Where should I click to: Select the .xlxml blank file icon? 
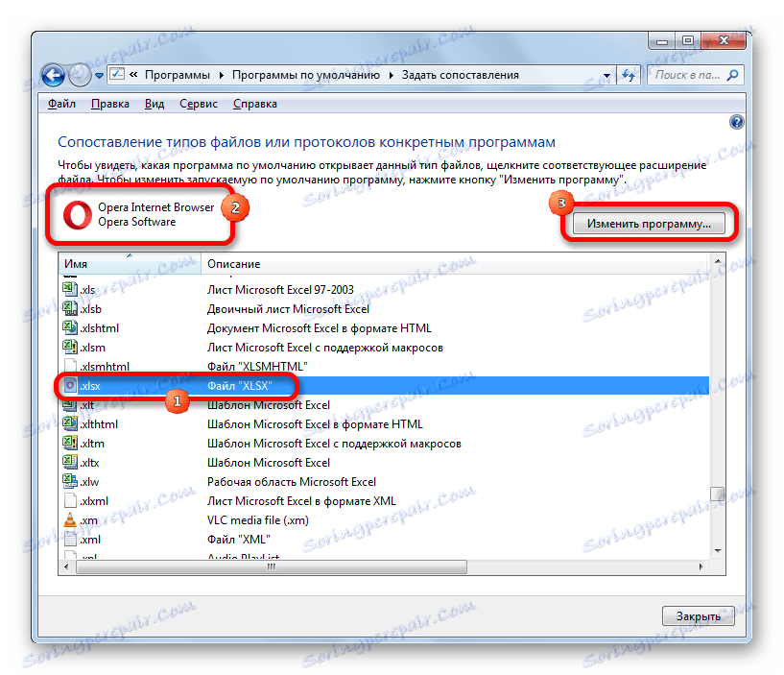70,500
